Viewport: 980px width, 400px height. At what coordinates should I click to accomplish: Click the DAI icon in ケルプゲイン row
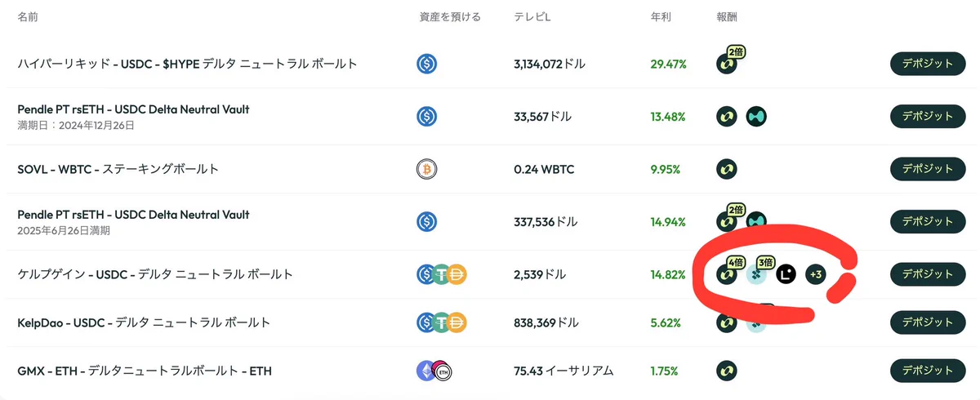point(457,275)
